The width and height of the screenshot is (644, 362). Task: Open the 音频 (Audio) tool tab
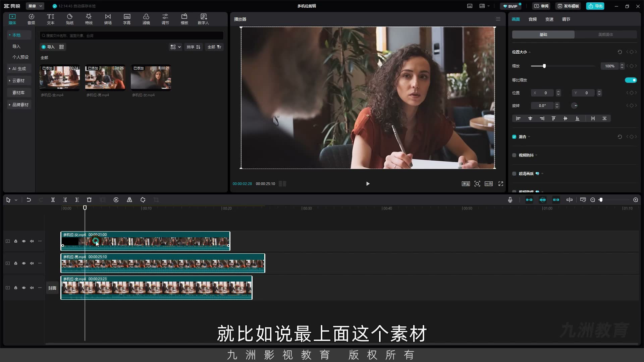31,19
